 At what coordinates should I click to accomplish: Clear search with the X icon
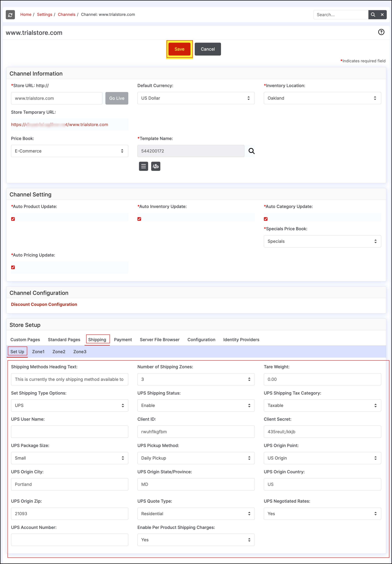(382, 15)
